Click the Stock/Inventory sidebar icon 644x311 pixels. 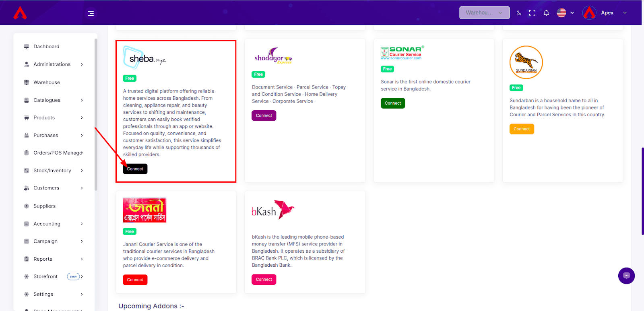(x=27, y=171)
